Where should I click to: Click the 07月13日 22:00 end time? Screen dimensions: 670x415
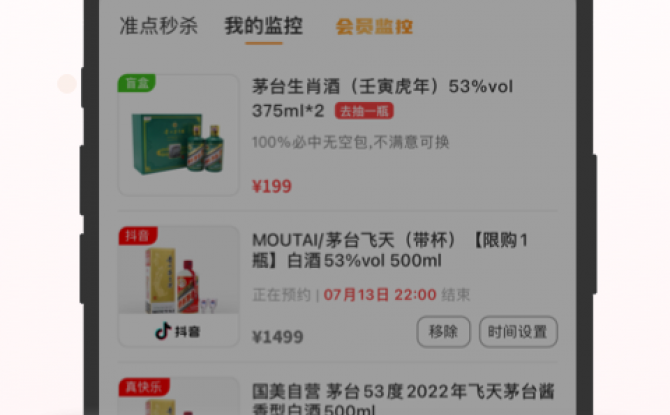(380, 294)
